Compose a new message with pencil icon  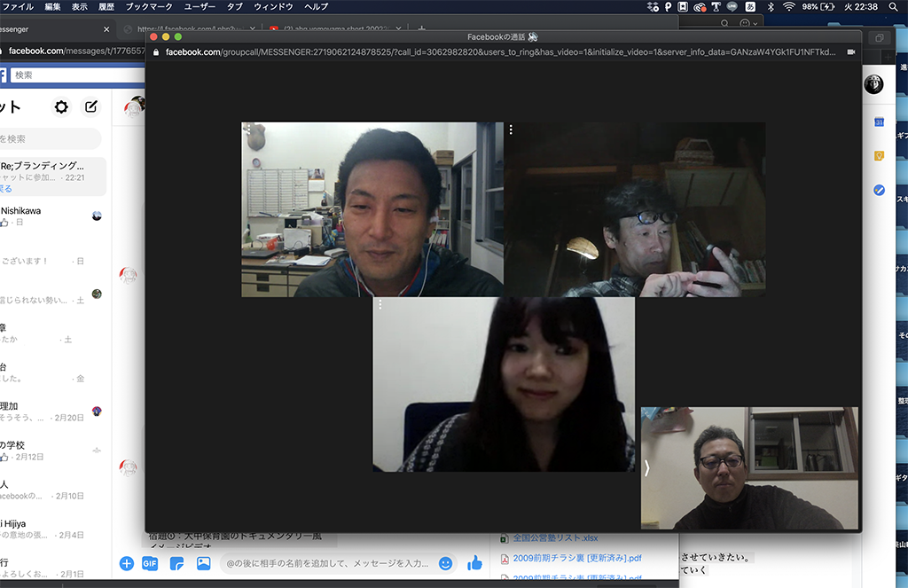tap(91, 106)
